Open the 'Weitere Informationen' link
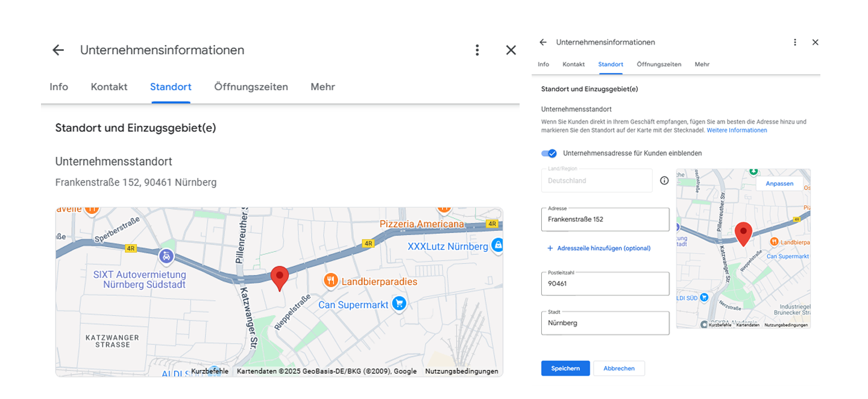 point(737,130)
